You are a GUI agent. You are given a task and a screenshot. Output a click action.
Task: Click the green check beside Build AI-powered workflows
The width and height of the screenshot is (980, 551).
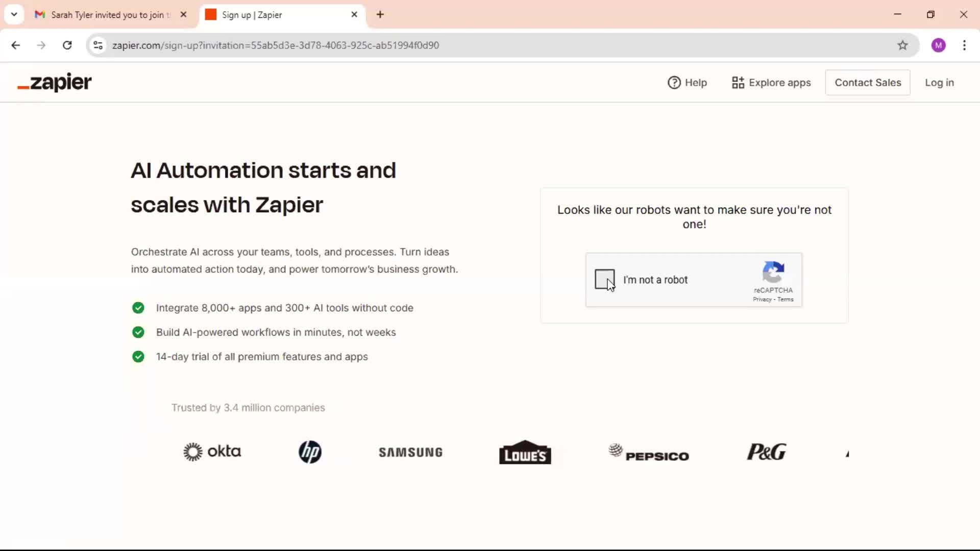click(x=138, y=332)
